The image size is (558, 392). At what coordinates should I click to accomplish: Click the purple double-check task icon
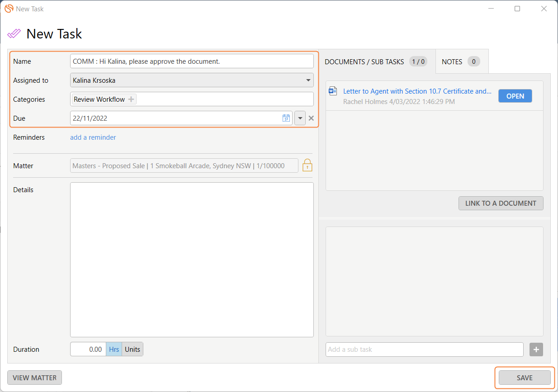[x=14, y=34]
